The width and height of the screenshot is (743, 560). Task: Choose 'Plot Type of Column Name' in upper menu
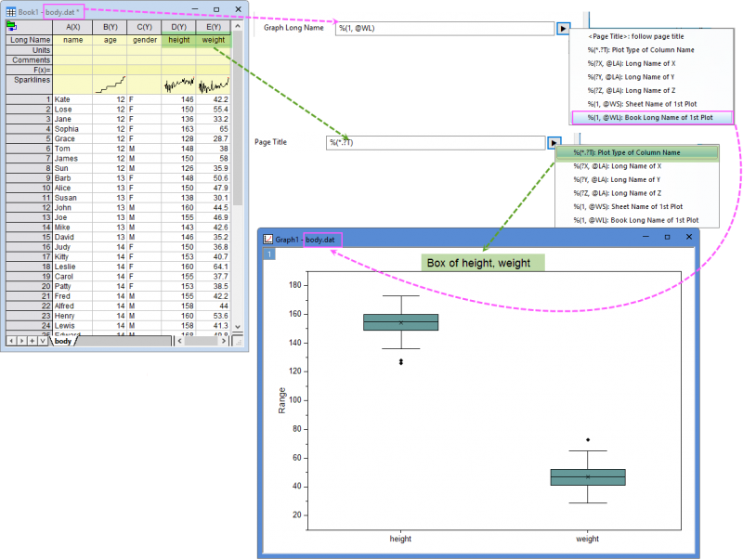click(641, 50)
